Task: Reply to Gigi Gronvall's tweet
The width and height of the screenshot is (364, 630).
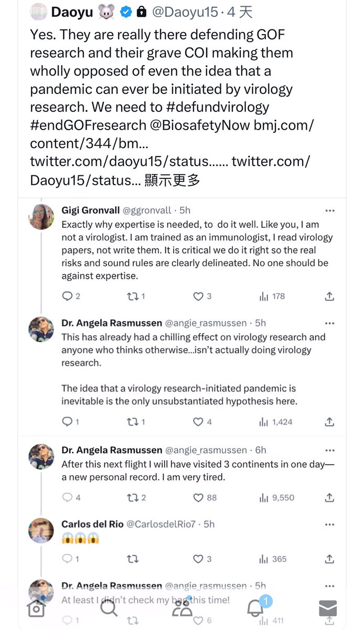Action: click(x=67, y=297)
